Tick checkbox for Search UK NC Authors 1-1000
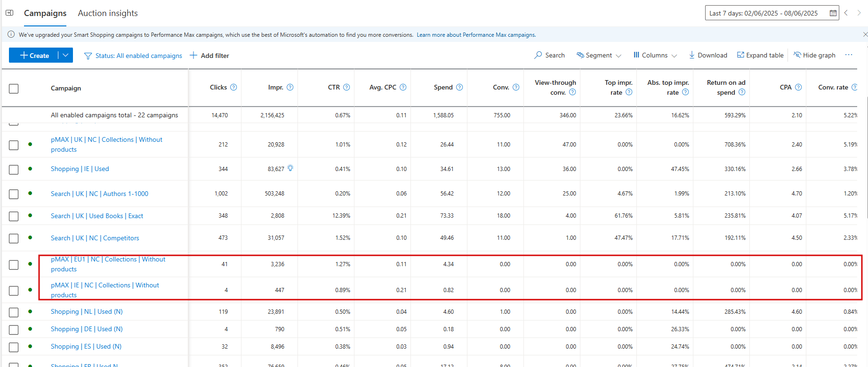This screenshot has height=367, width=868. pyautogui.click(x=14, y=194)
